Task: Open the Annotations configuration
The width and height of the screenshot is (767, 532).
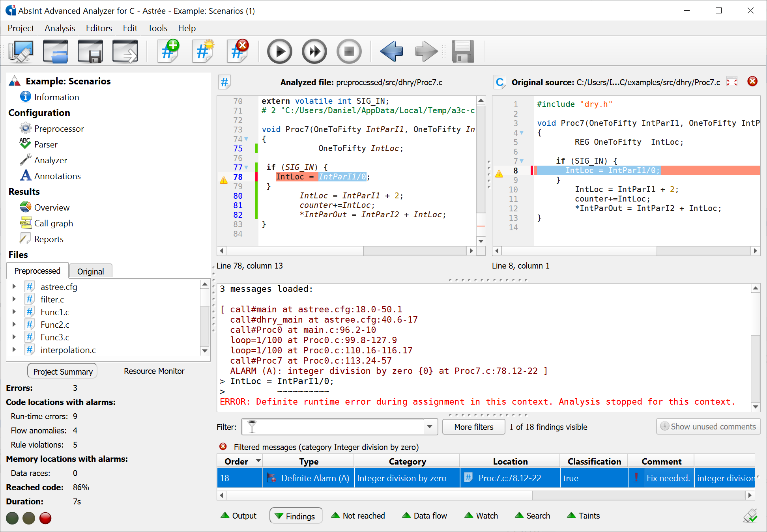Action: pyautogui.click(x=57, y=176)
